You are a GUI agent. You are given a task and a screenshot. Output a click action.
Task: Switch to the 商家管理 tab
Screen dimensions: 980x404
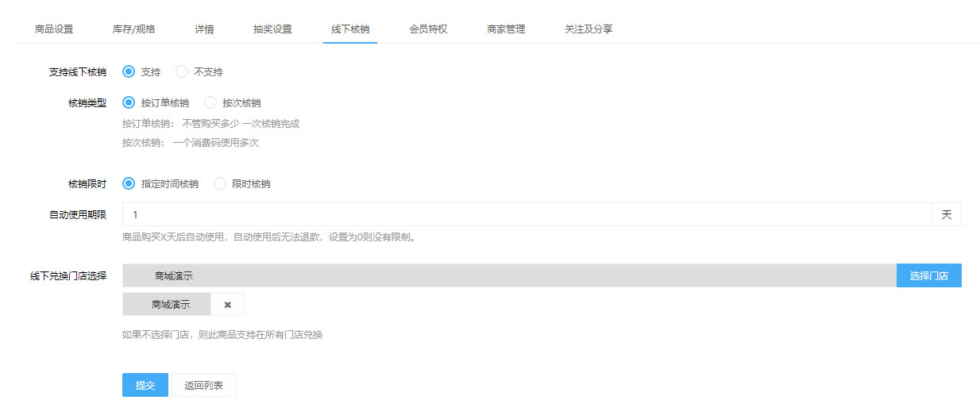(506, 29)
